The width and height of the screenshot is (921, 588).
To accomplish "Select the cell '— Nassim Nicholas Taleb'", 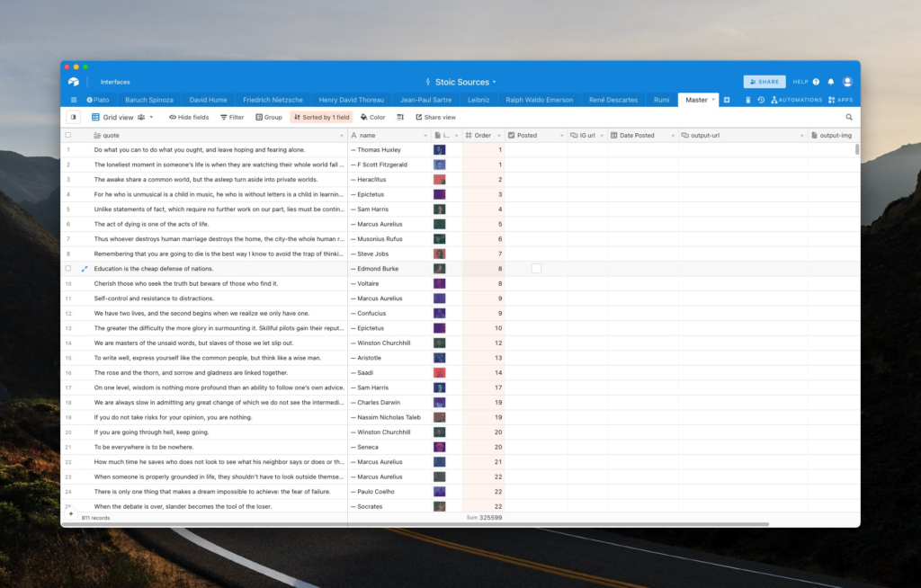I will click(x=389, y=417).
